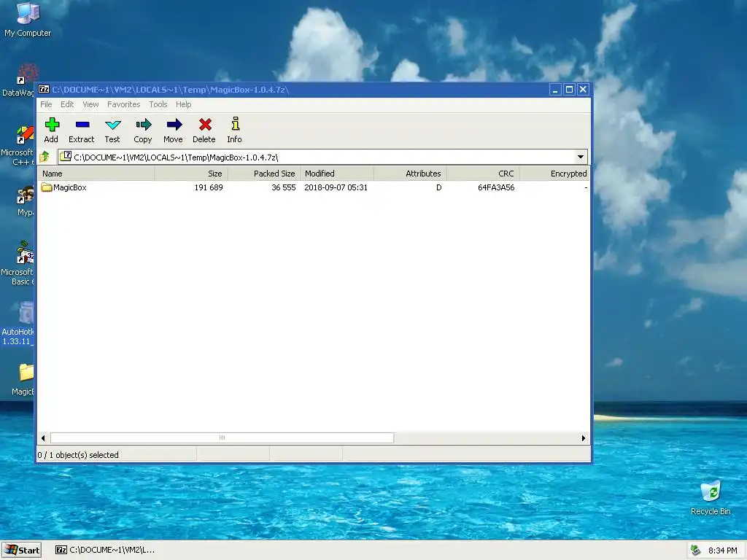
Task: Click the D attribute value
Action: pos(438,187)
